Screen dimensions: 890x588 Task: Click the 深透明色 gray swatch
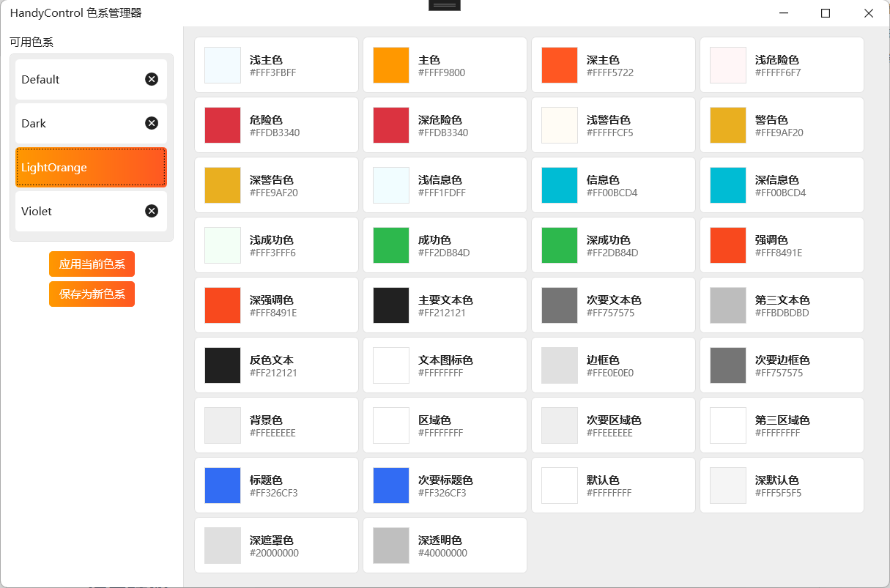tap(390, 545)
